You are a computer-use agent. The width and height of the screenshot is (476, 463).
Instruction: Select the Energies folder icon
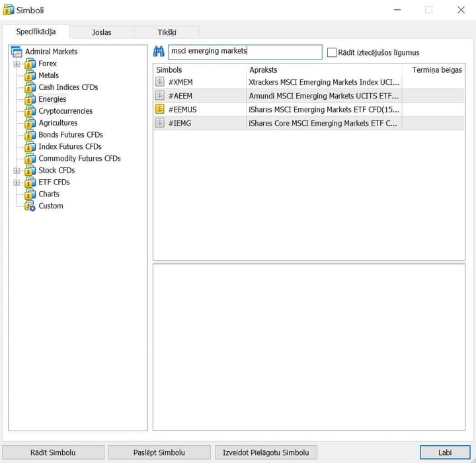pos(30,99)
